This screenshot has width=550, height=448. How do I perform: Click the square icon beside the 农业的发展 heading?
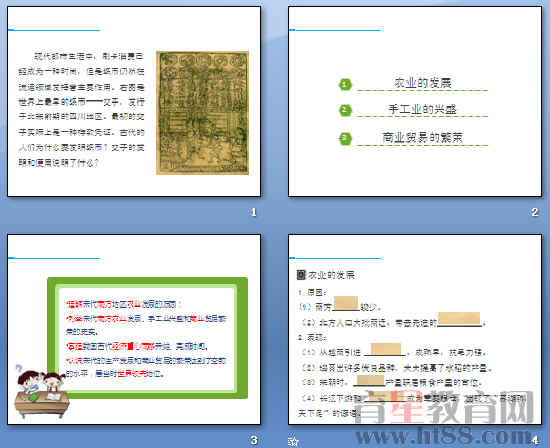301,275
